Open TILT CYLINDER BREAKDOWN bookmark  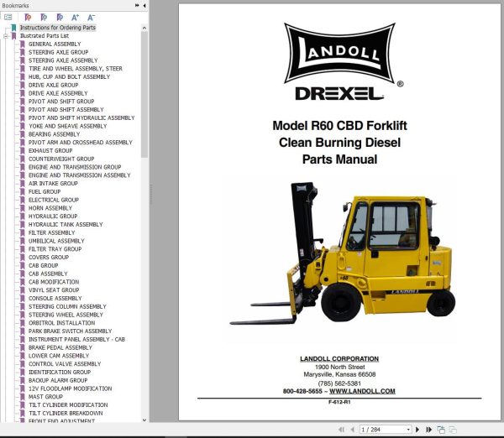point(66,414)
